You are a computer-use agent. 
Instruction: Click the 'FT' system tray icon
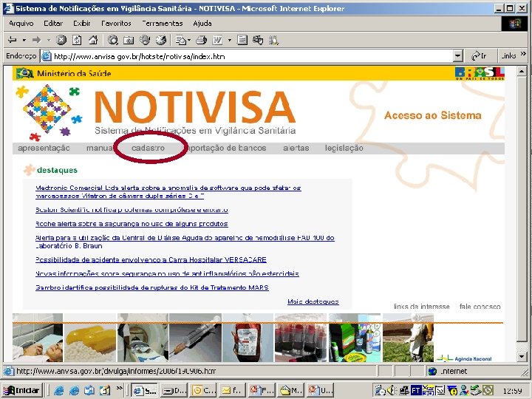(415, 391)
